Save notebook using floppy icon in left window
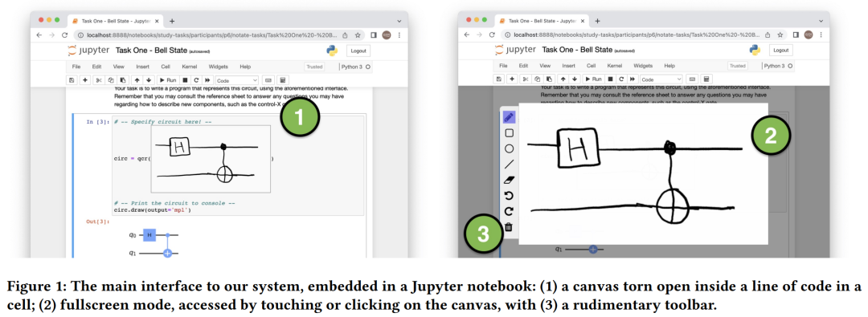The width and height of the screenshot is (868, 317). (x=72, y=80)
